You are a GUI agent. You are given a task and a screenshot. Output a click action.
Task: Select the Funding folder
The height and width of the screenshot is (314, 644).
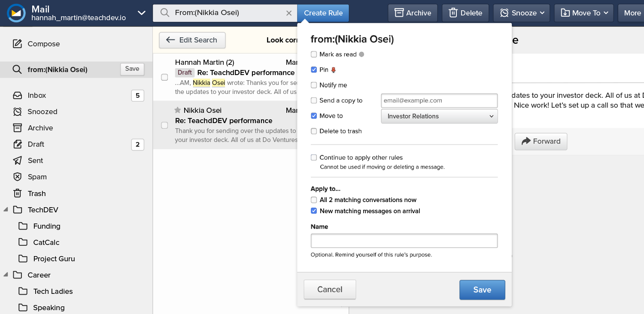[46, 226]
